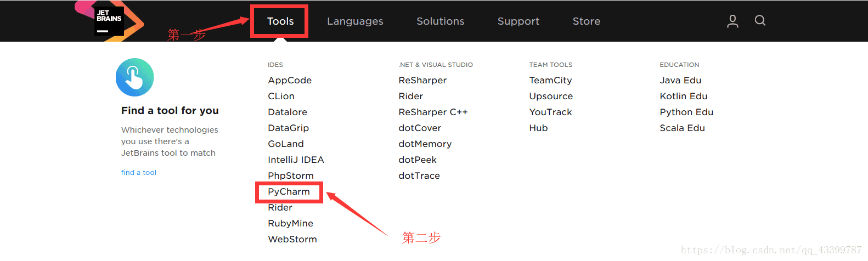Open the Java Edu link
868x261 pixels.
680,80
